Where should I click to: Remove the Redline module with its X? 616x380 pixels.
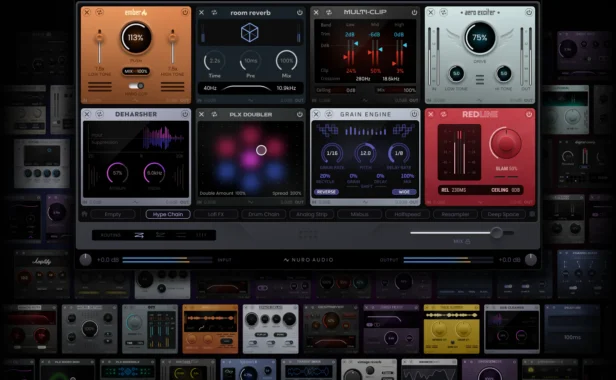(x=431, y=114)
